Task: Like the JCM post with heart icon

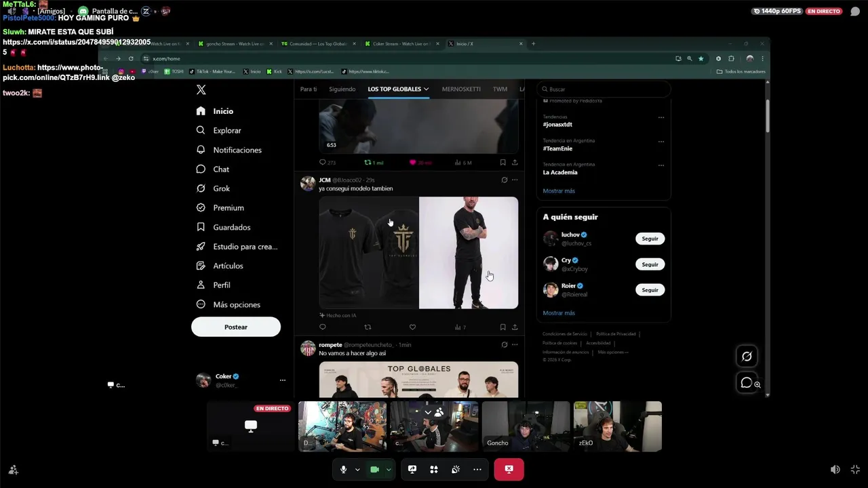Action: [412, 327]
